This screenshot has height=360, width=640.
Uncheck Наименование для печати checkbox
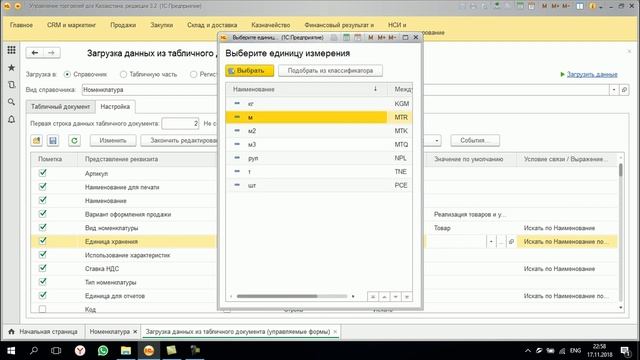point(42,187)
